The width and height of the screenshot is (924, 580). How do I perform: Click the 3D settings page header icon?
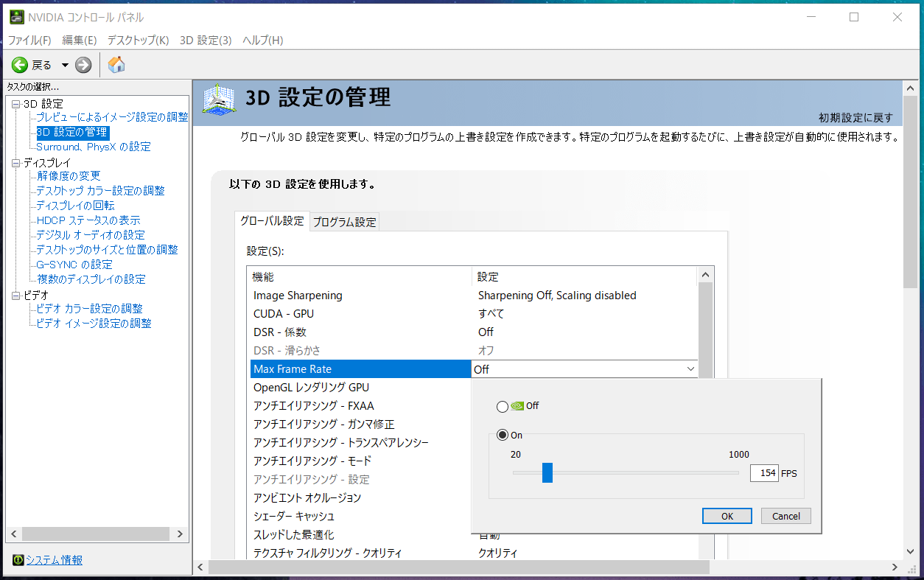tap(218, 99)
